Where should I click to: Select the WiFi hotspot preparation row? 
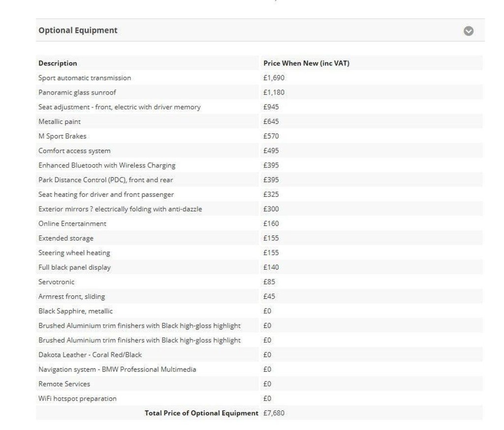(77, 399)
